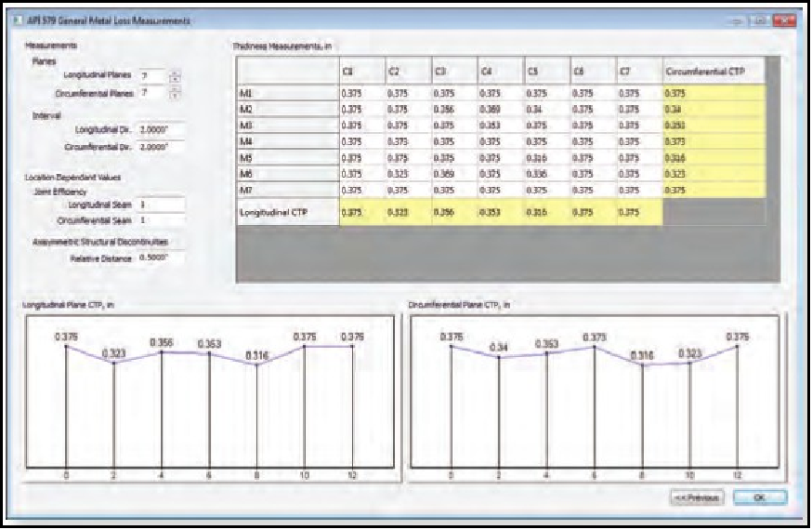Click the Relative Distance input field
The width and height of the screenshot is (812, 530).
click(160, 258)
